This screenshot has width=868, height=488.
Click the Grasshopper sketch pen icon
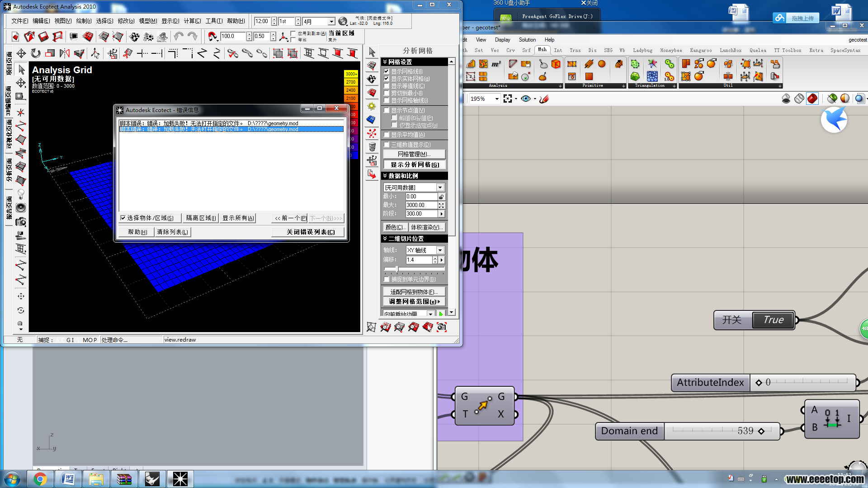click(544, 99)
